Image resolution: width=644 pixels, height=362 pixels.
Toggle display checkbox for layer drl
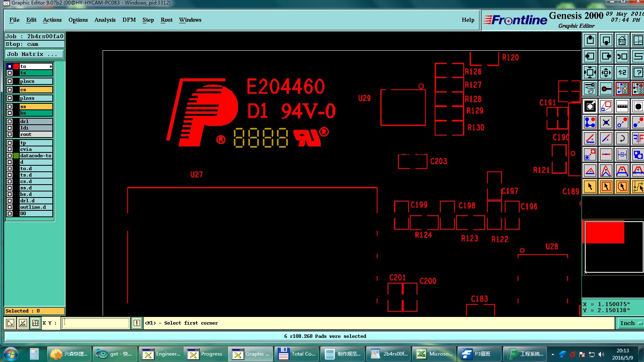point(10,121)
